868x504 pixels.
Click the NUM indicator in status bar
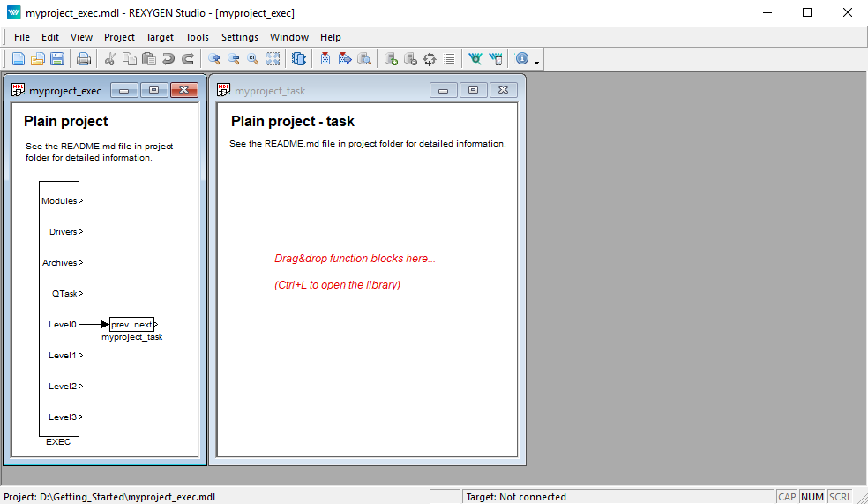[812, 497]
